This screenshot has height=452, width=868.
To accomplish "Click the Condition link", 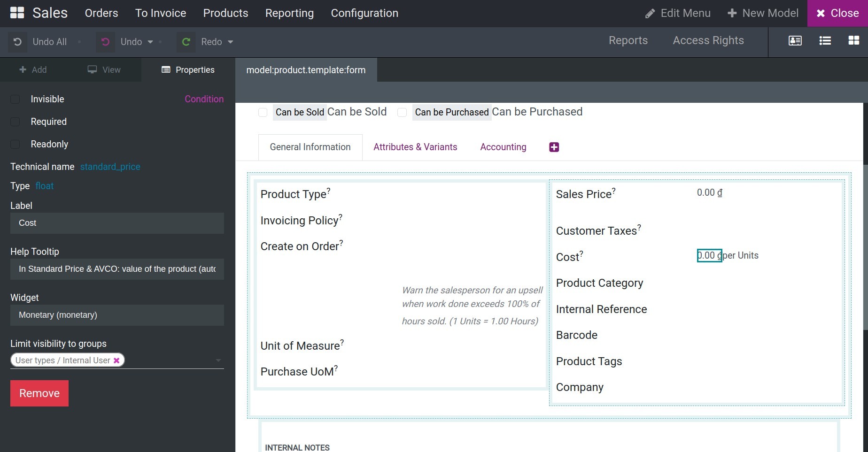I will tap(204, 99).
